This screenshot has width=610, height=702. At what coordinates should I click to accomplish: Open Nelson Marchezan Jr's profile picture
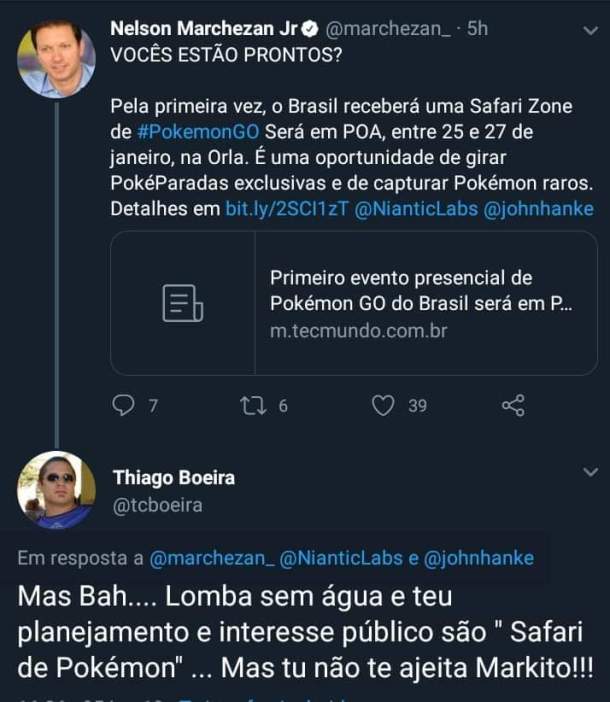tap(56, 58)
